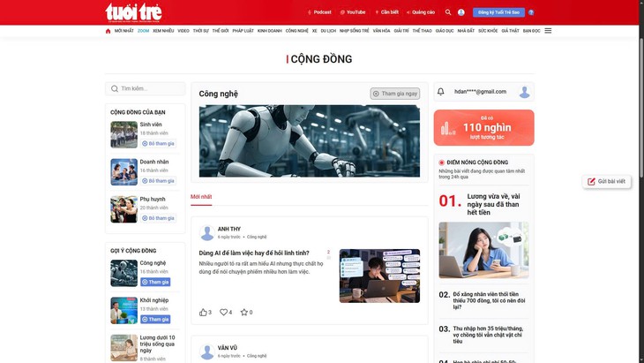Open image of woman with laptop
The image size is (644, 363).
click(483, 250)
